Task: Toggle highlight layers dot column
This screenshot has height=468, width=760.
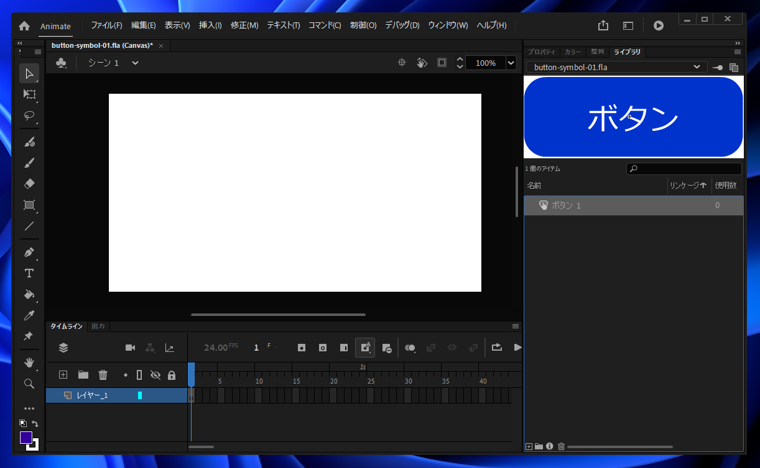Action: tap(126, 375)
